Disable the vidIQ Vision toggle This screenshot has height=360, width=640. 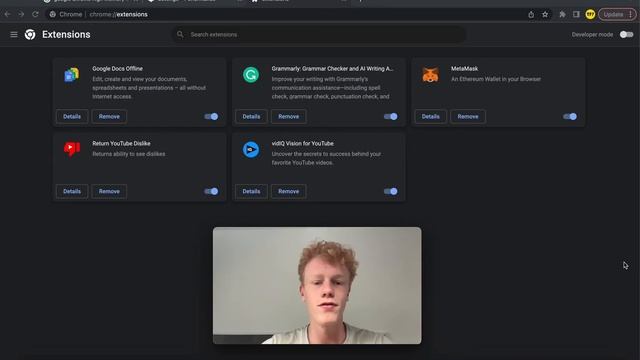391,191
